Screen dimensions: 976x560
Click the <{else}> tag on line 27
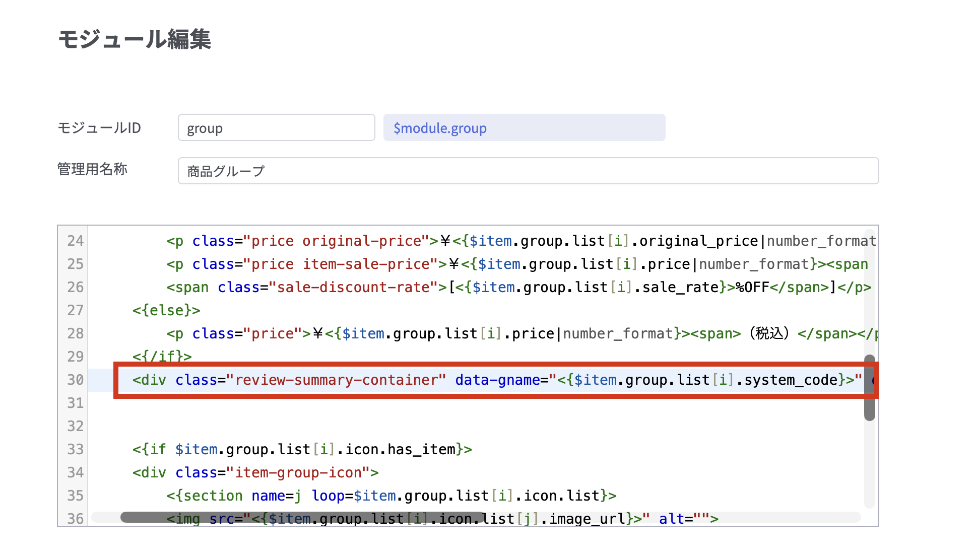pos(166,310)
